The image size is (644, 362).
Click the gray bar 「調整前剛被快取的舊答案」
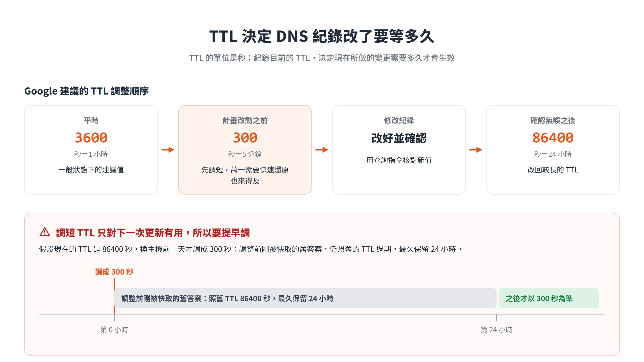click(305, 298)
